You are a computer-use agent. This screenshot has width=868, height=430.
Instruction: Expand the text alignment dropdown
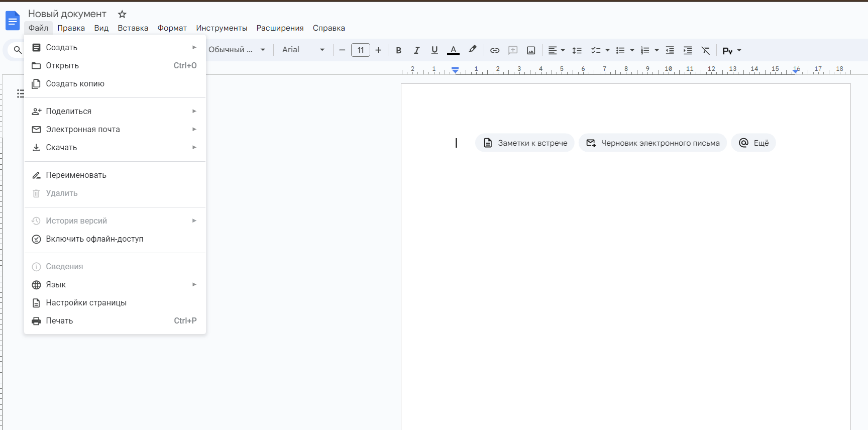(556, 50)
